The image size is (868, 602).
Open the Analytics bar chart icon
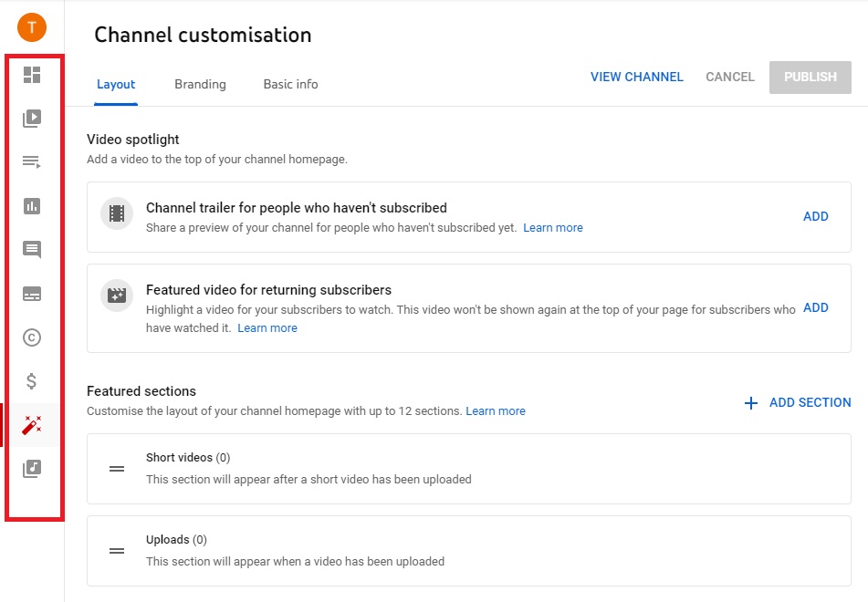pos(32,206)
